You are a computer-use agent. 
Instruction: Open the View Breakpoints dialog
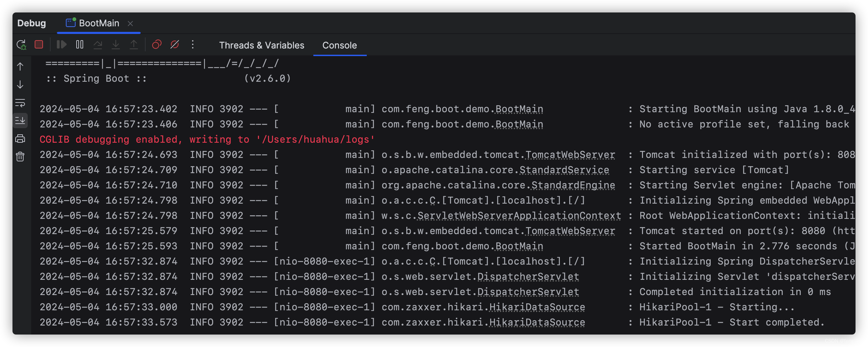157,44
